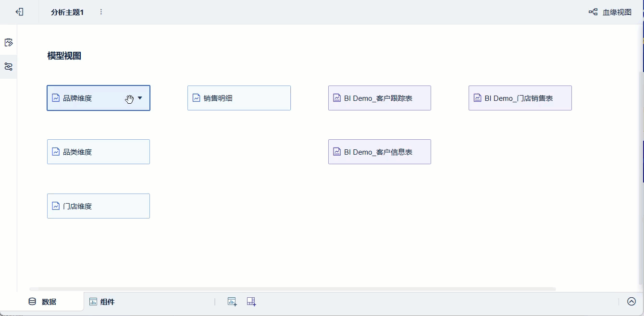644x316 pixels.
Task: Click the data editing icon in left sidebar
Action: point(8,42)
